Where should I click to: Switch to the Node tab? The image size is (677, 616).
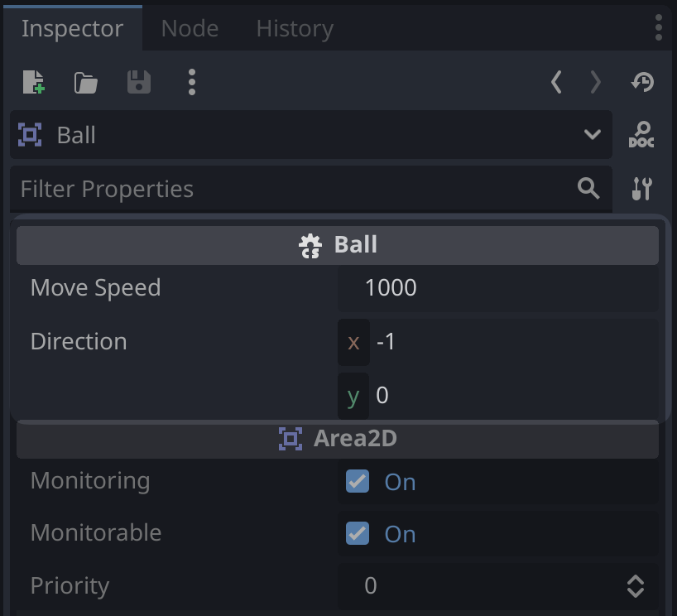tap(189, 28)
